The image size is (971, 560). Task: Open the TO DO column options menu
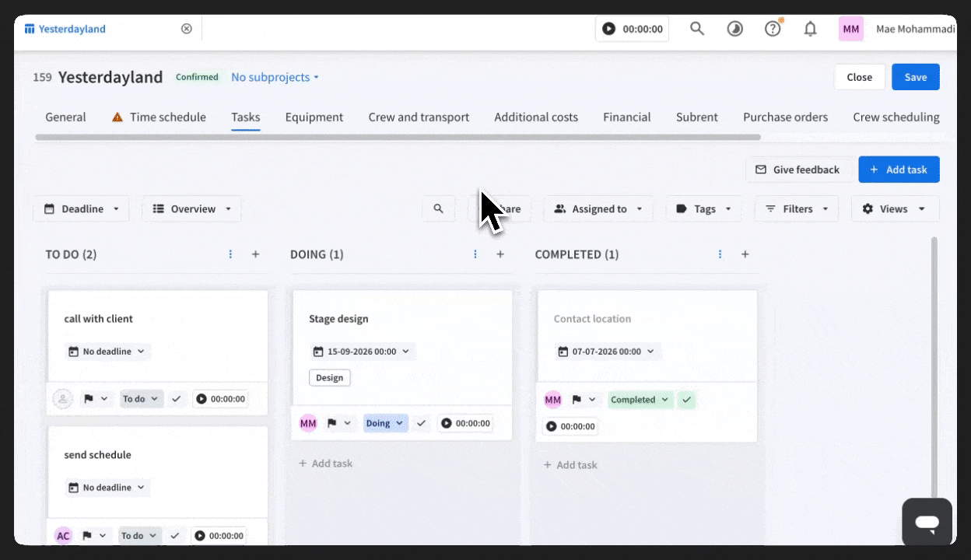(x=230, y=254)
